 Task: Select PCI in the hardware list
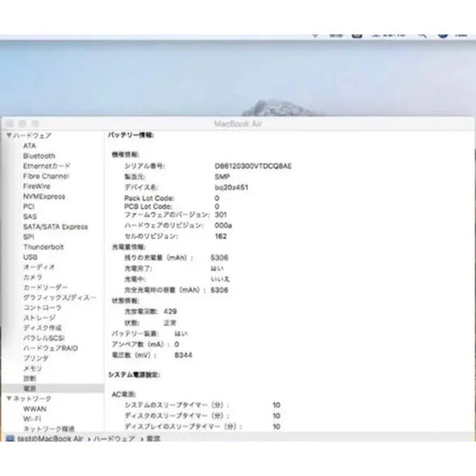coord(29,207)
